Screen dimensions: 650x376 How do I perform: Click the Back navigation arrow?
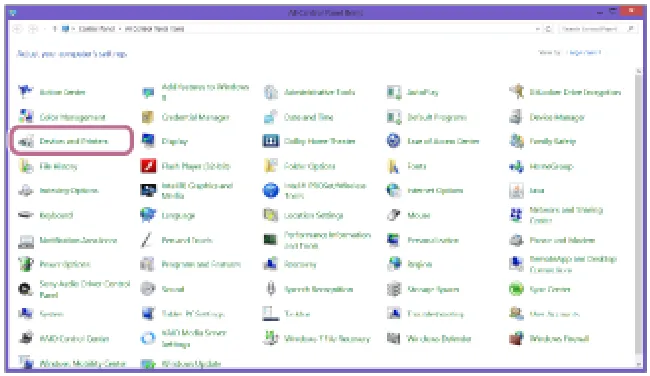[17, 29]
